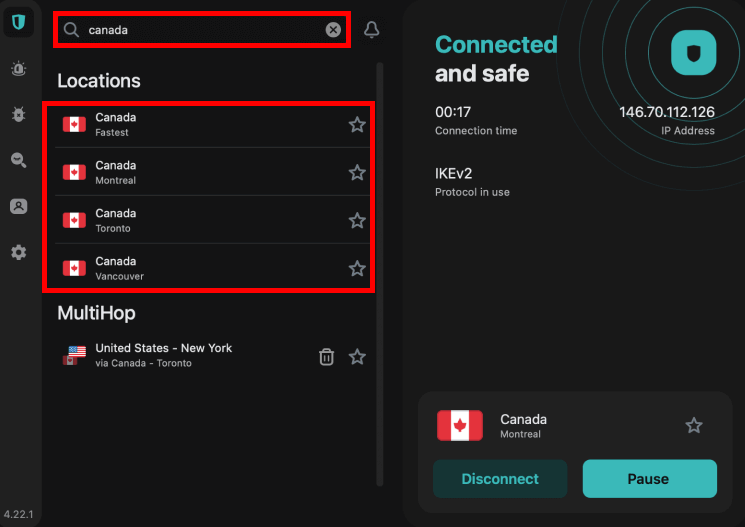Favorite the Canada Fastest location
This screenshot has width=745, height=527.
[x=357, y=125]
